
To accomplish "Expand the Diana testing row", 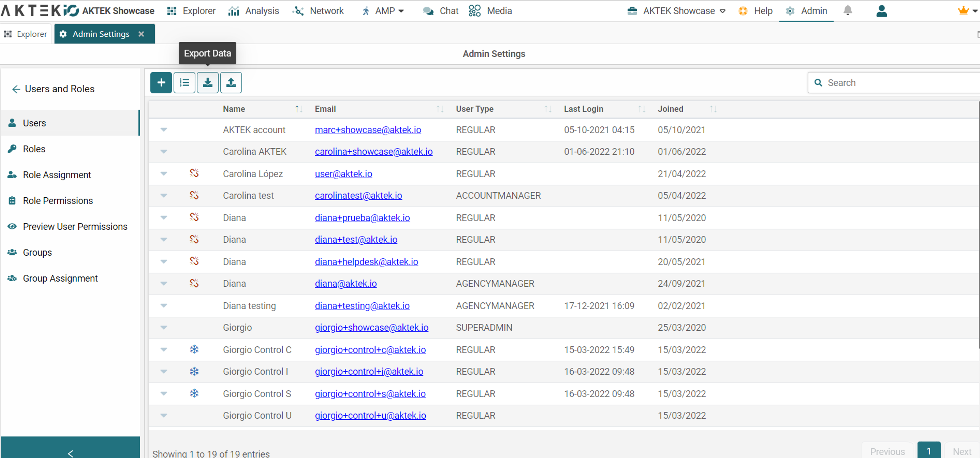I will click(164, 306).
